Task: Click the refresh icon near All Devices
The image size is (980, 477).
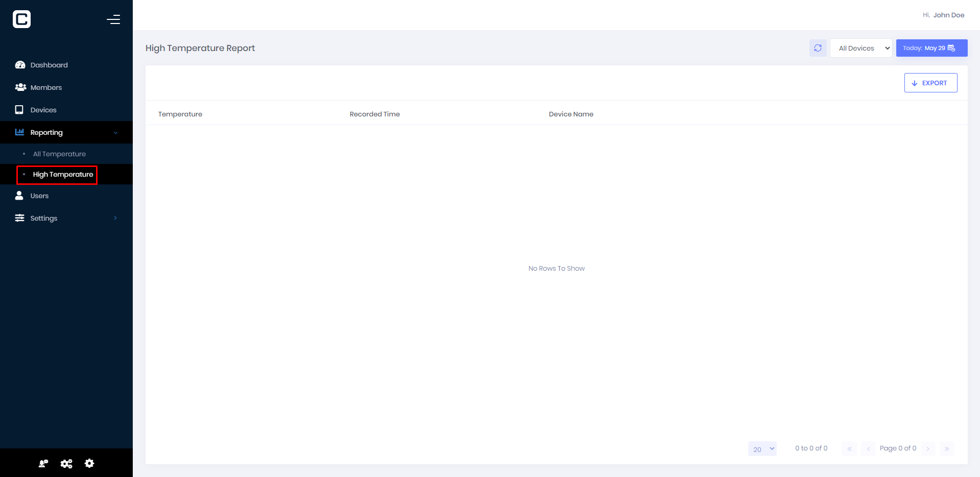Action: click(818, 47)
